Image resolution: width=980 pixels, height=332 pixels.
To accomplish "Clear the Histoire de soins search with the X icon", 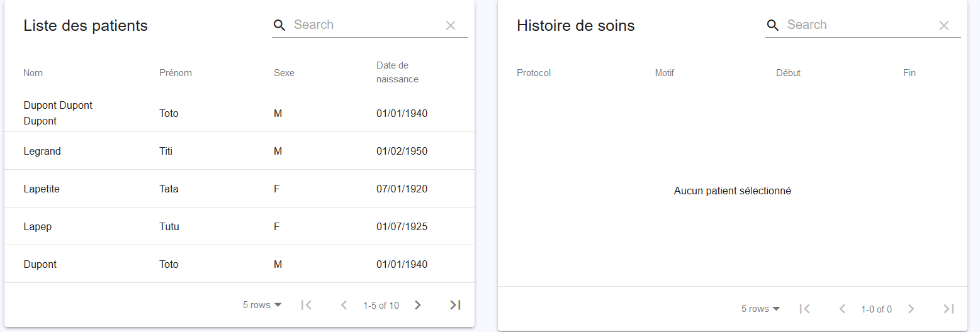I will coord(944,25).
